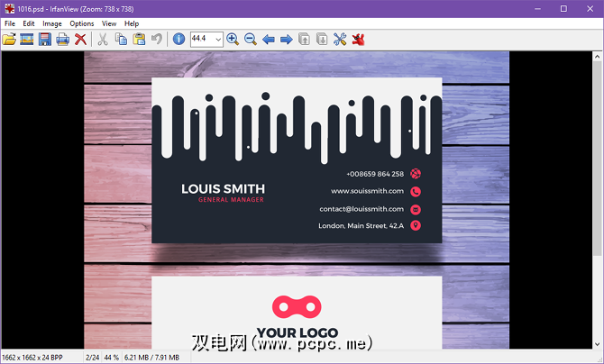Paste from clipboard icon
This screenshot has width=604, height=364.
[x=139, y=39]
